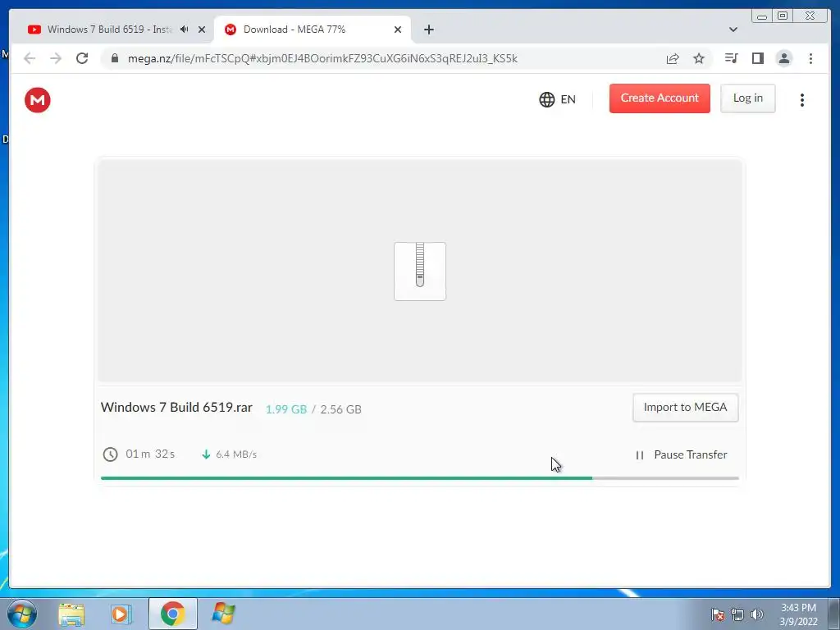
Task: Toggle the Chrome side panel icon
Action: point(757,58)
